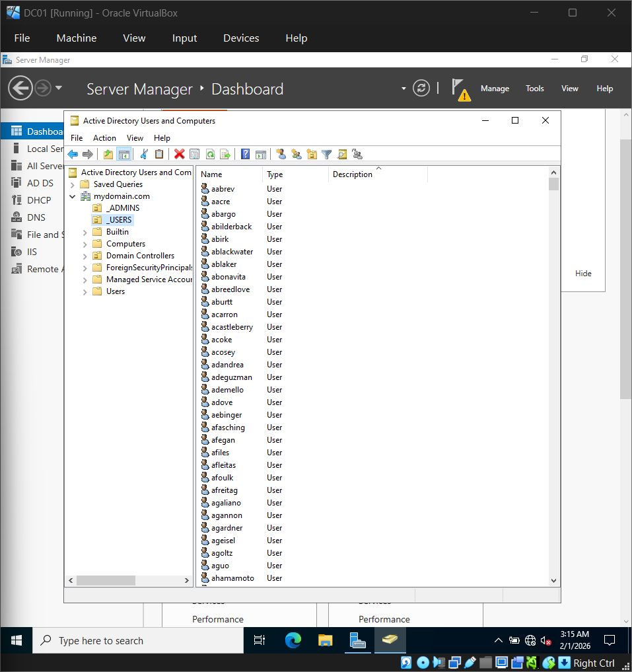Screen dimensions: 632x672
Task: Select the _ADMINS organizational unit
Action: (123, 208)
